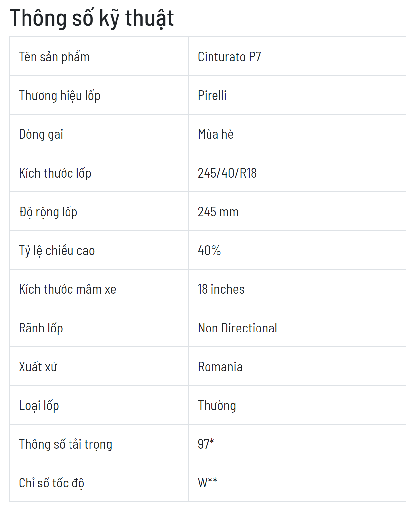Click the '245/40/R18' tire size value
Image resolution: width=420 pixels, height=511 pixels.
(227, 173)
